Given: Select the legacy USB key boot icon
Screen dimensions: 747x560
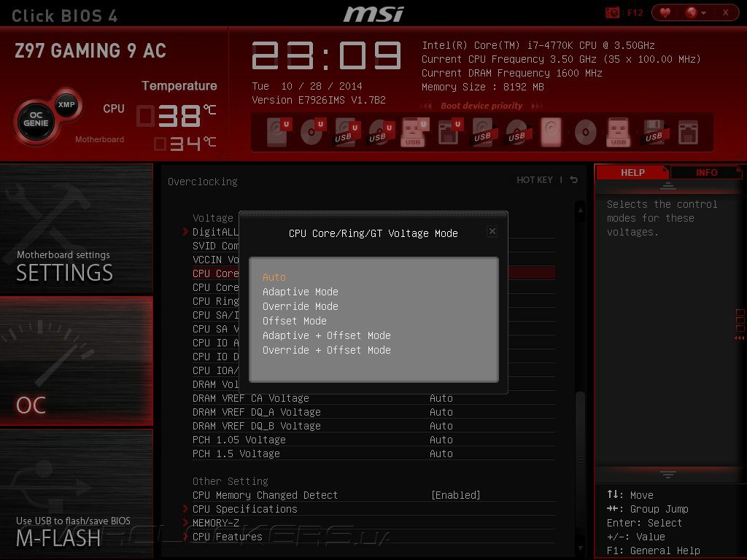Looking at the screenshot, I should (619, 132).
